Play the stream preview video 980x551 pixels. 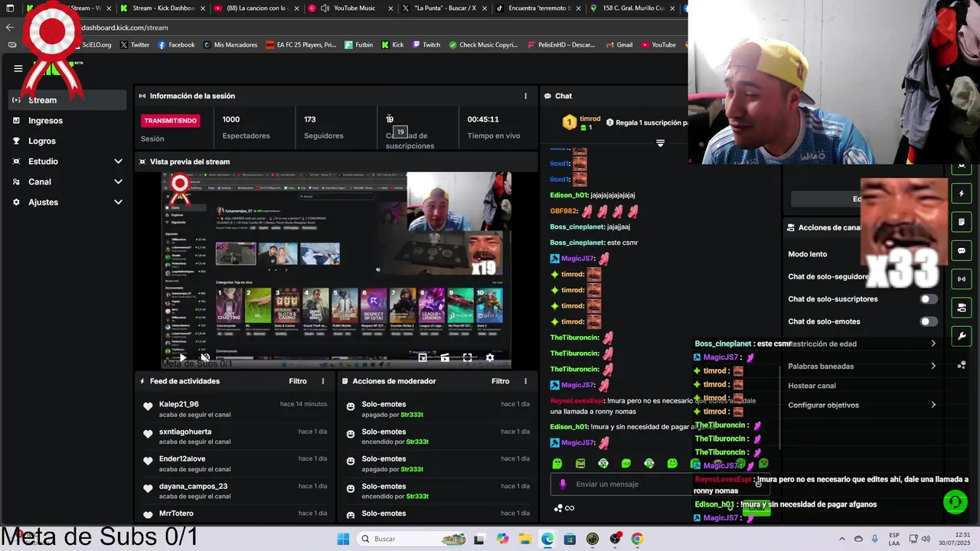pyautogui.click(x=182, y=357)
